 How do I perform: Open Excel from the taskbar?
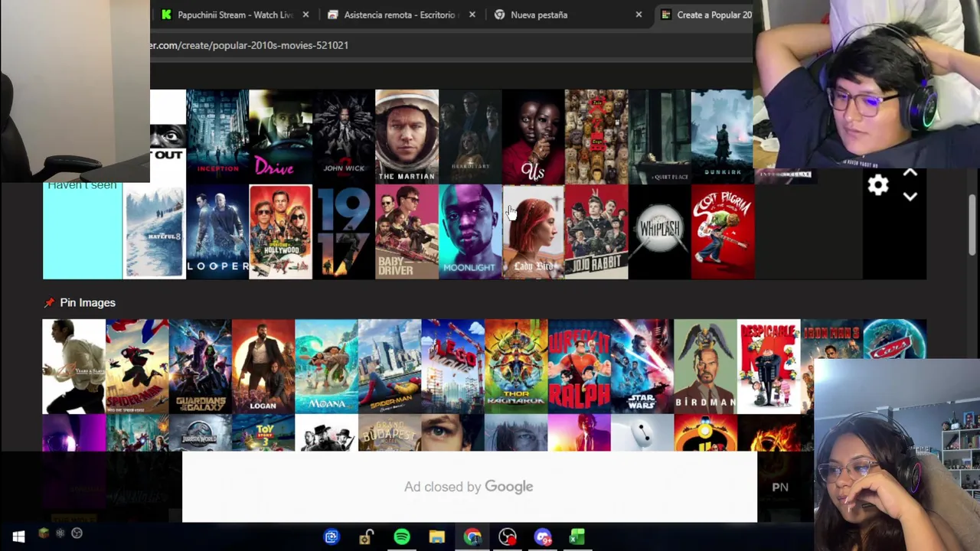[577, 537]
